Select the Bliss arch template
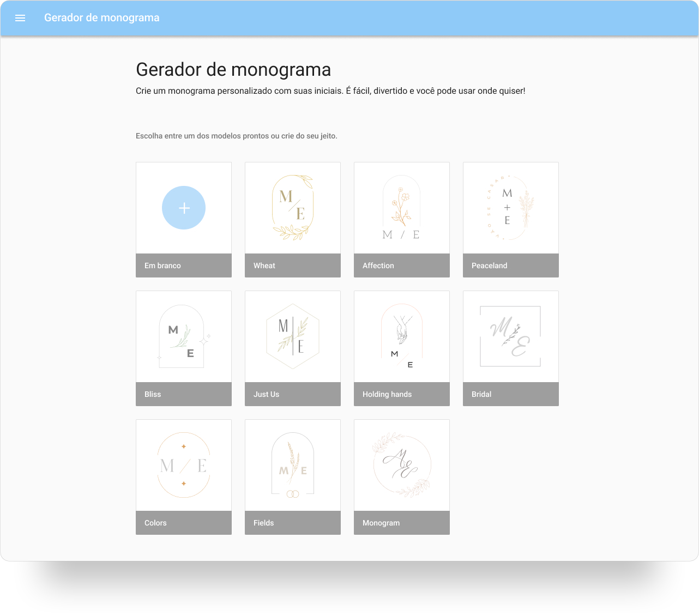This screenshot has height=616, width=699. [x=183, y=336]
